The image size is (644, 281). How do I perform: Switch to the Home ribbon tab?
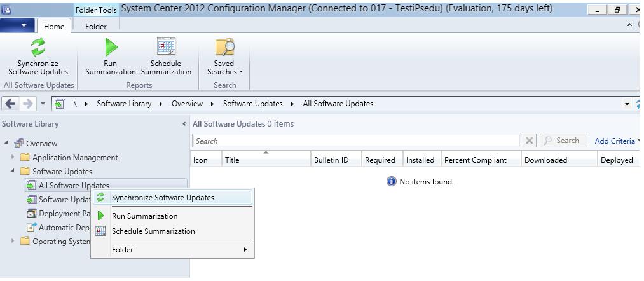54,26
